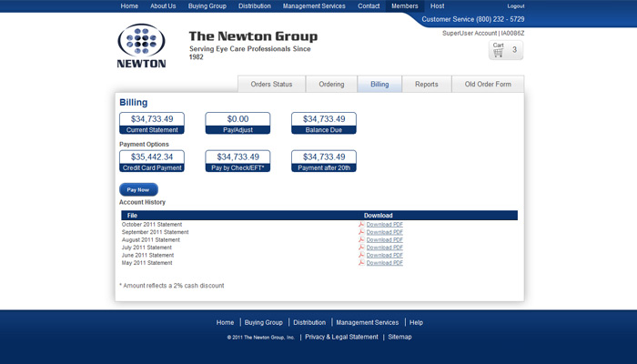This screenshot has width=637, height=364.
Task: Click footer Buying Group link
Action: coord(263,322)
